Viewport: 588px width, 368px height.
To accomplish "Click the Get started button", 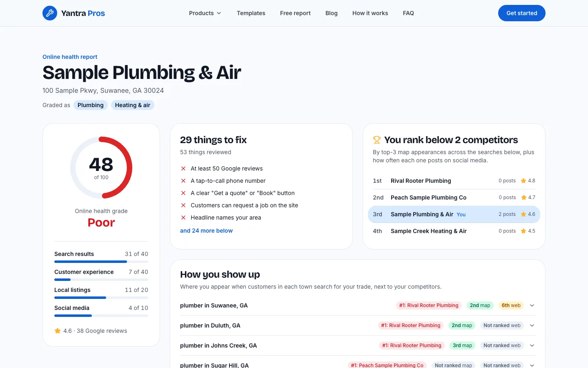I will [x=522, y=13].
